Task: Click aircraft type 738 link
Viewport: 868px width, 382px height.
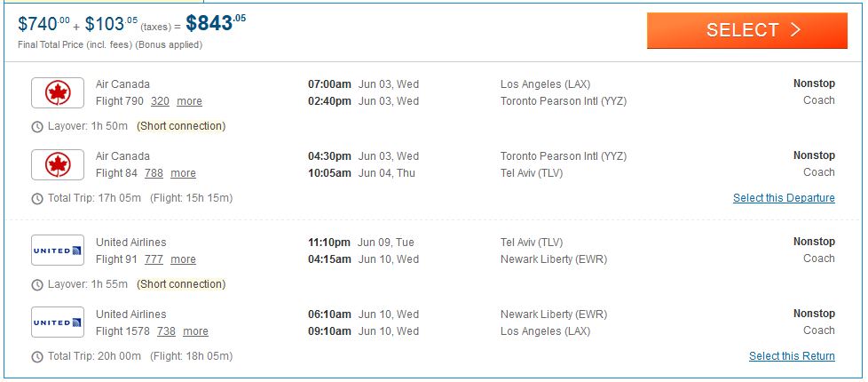Action: 166,331
